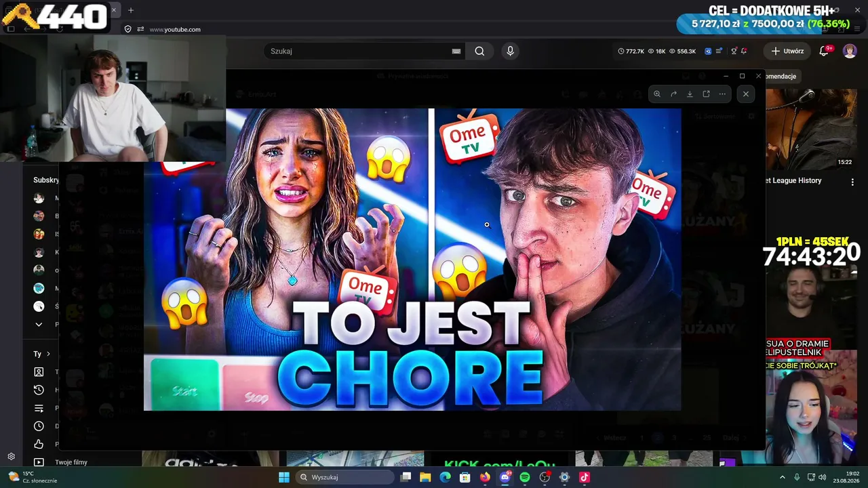Click the YouTube search magnifier button
The height and width of the screenshot is (488, 868).
click(x=479, y=51)
